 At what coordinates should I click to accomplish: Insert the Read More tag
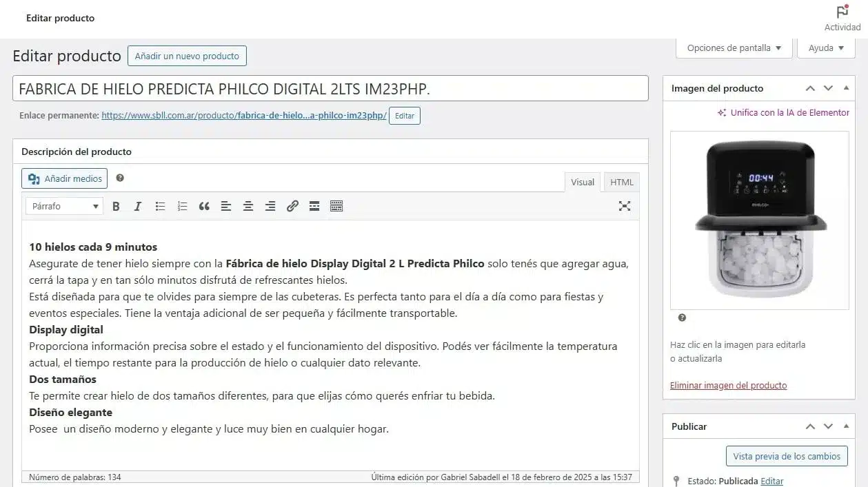tap(314, 206)
